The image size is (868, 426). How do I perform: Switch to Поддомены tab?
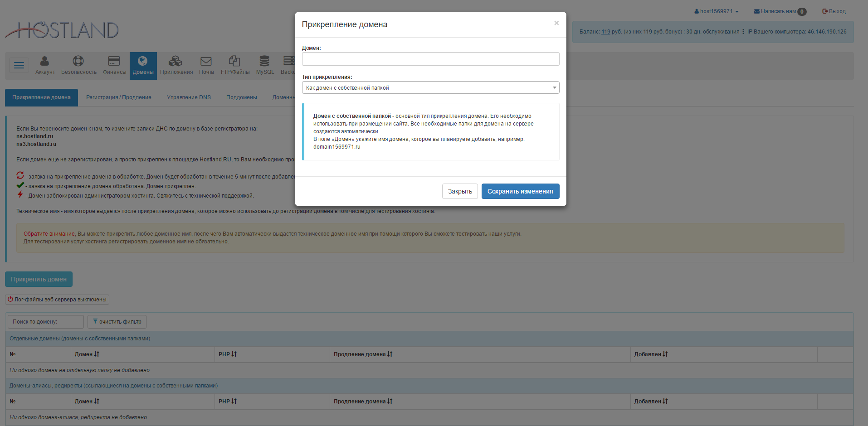(x=241, y=97)
